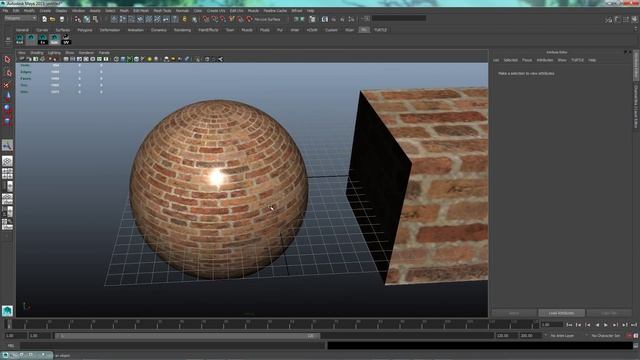Screen dimensions: 640x360
Task: Go to start of playback range
Action: click(x=569, y=325)
